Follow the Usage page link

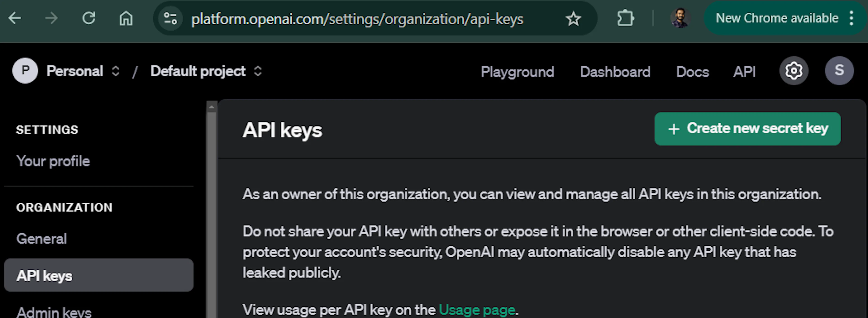[x=477, y=309]
